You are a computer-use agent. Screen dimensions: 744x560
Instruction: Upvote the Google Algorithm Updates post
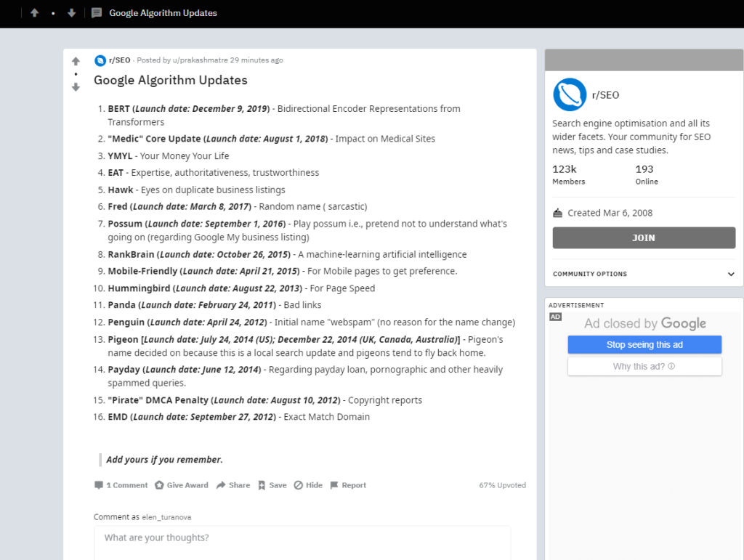click(x=76, y=61)
